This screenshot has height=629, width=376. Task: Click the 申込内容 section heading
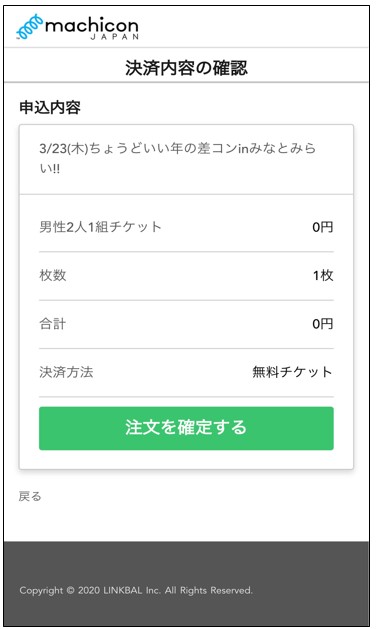point(50,107)
